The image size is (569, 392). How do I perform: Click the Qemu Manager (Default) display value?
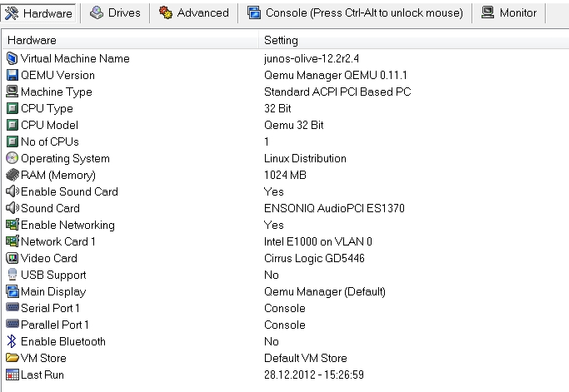pos(325,292)
